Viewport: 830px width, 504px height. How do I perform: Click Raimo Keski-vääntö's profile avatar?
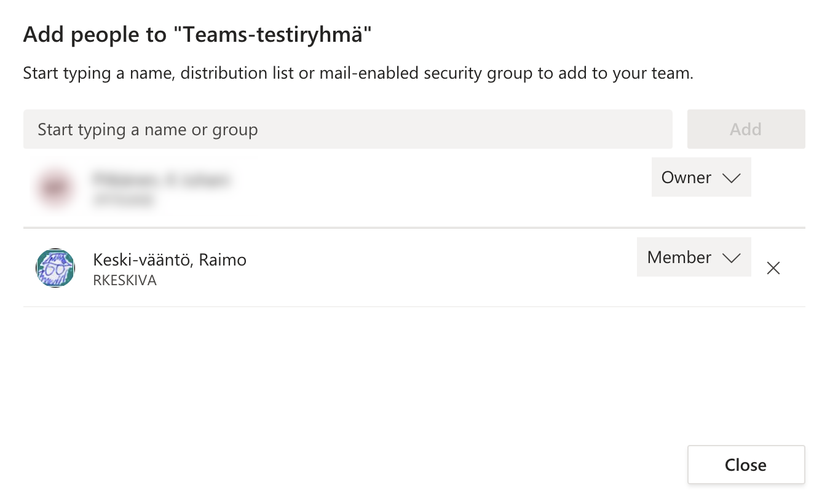pos(55,268)
